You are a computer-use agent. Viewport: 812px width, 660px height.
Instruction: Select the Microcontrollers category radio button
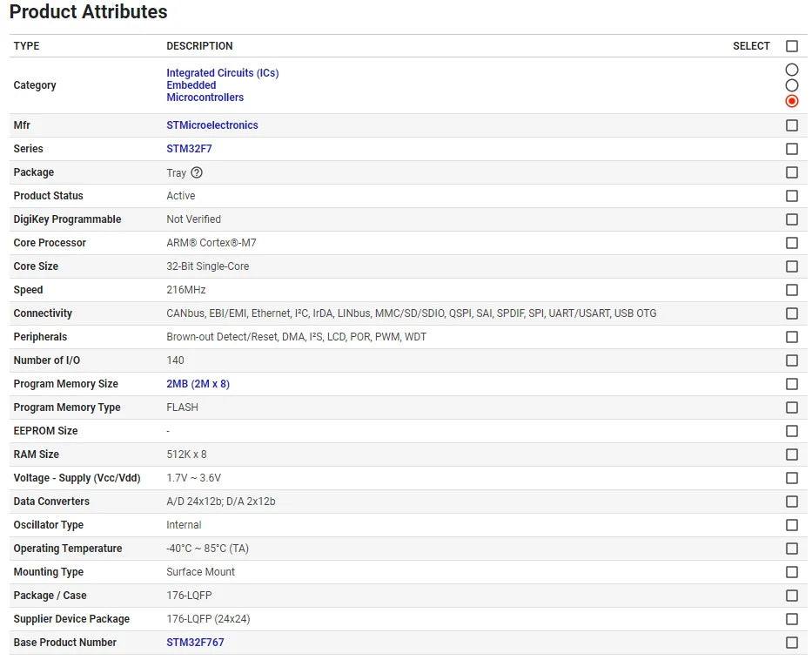(x=791, y=101)
